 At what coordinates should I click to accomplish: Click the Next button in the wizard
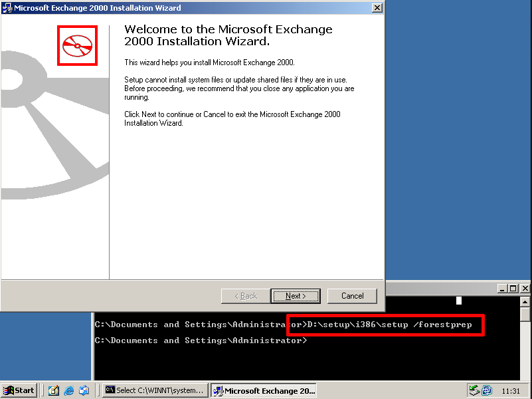(x=296, y=296)
